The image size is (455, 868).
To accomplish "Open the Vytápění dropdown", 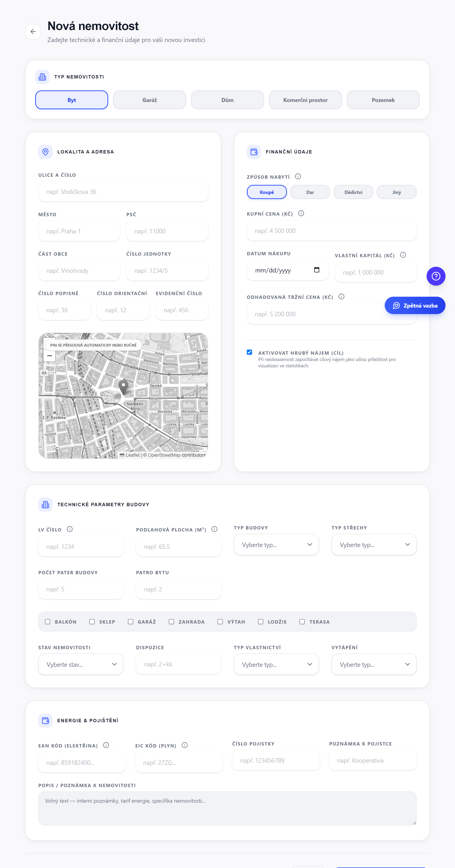I will pyautogui.click(x=374, y=664).
